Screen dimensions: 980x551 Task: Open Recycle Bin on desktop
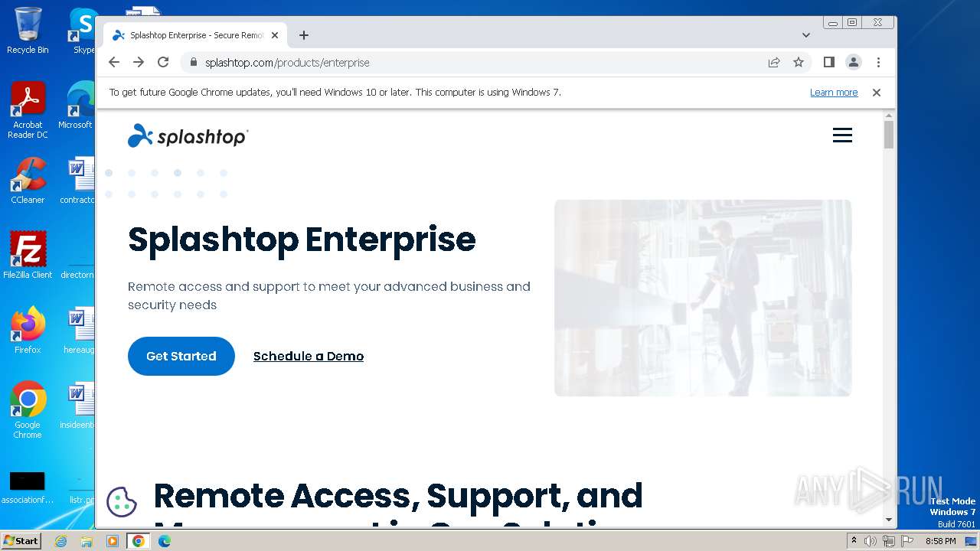click(28, 31)
